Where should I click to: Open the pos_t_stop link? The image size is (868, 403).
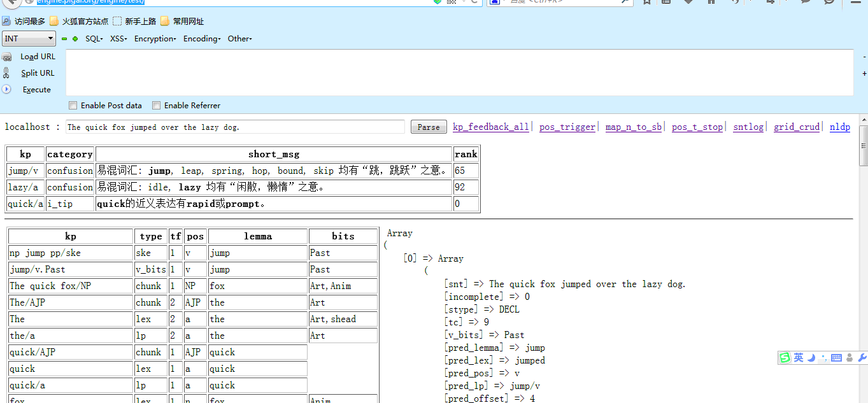(x=697, y=127)
